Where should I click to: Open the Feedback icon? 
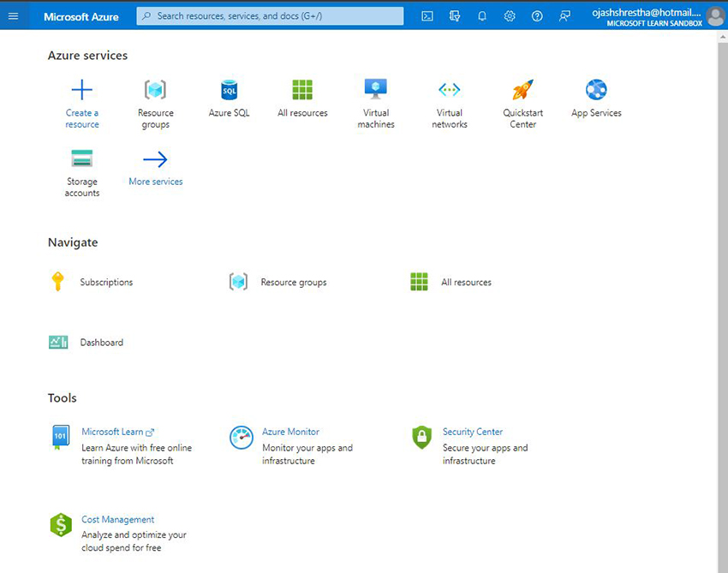coord(564,16)
